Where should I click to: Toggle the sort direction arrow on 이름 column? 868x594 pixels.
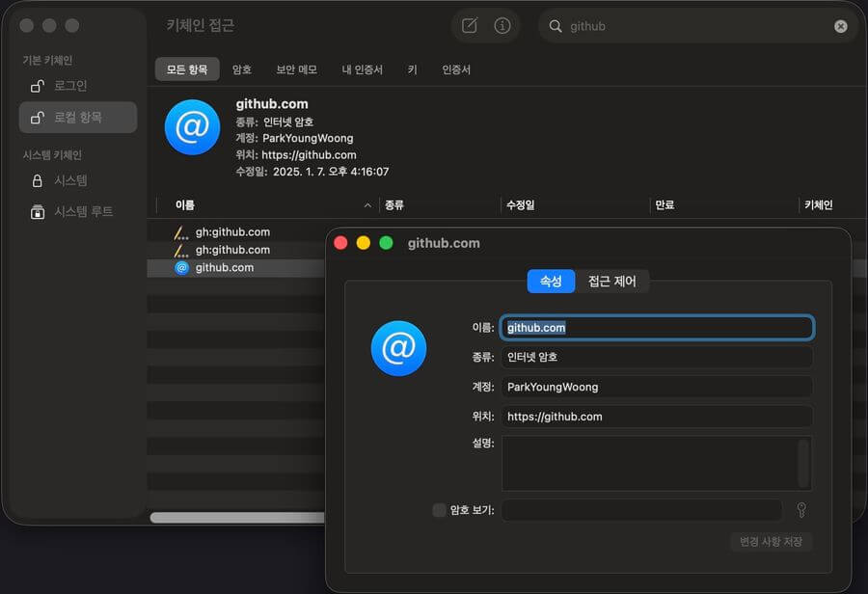pyautogui.click(x=367, y=205)
